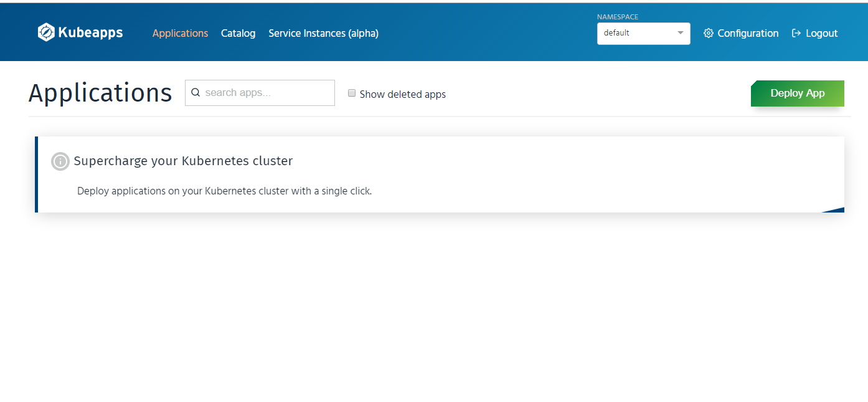Open the Catalog nav item
Image resolution: width=868 pixels, height=402 pixels.
(x=238, y=33)
